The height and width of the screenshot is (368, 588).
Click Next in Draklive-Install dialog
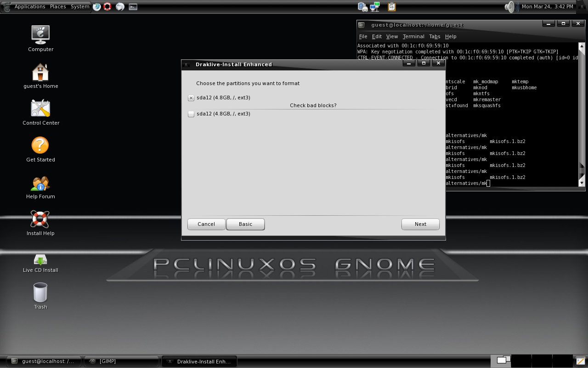tap(420, 224)
